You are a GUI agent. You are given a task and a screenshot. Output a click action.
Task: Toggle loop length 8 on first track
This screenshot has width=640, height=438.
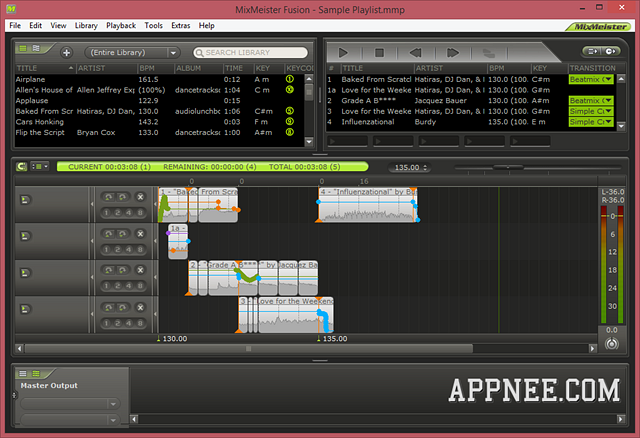(x=140, y=213)
